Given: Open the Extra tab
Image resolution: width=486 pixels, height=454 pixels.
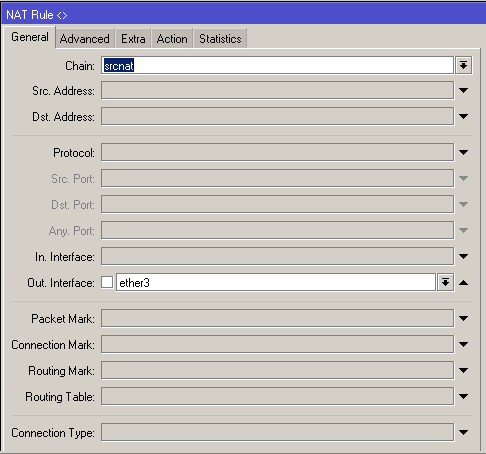Looking at the screenshot, I should [133, 39].
